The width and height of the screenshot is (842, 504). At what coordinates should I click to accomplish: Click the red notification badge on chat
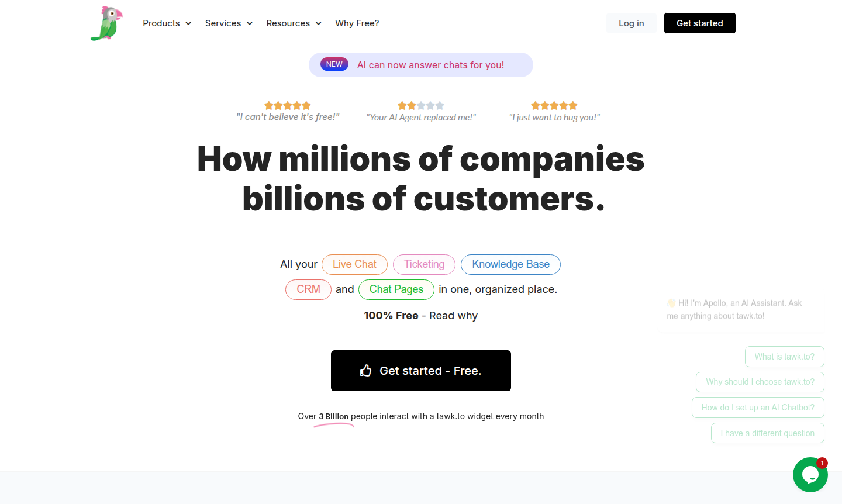coord(822,463)
